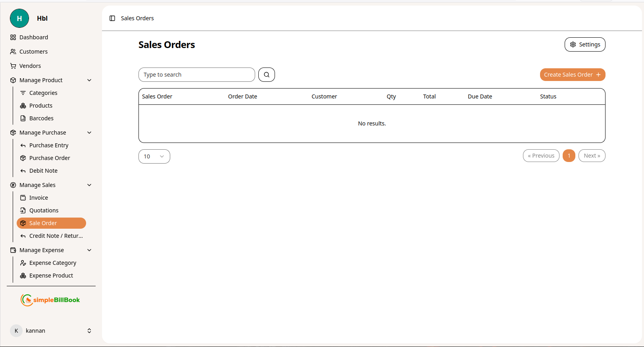Toggle the sidebar panel icon
This screenshot has height=347, width=644.
112,18
